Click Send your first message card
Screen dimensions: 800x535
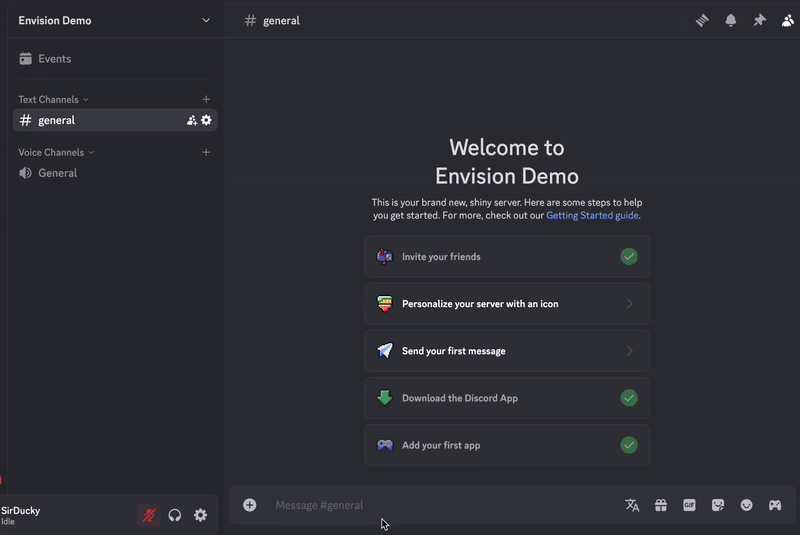click(507, 351)
